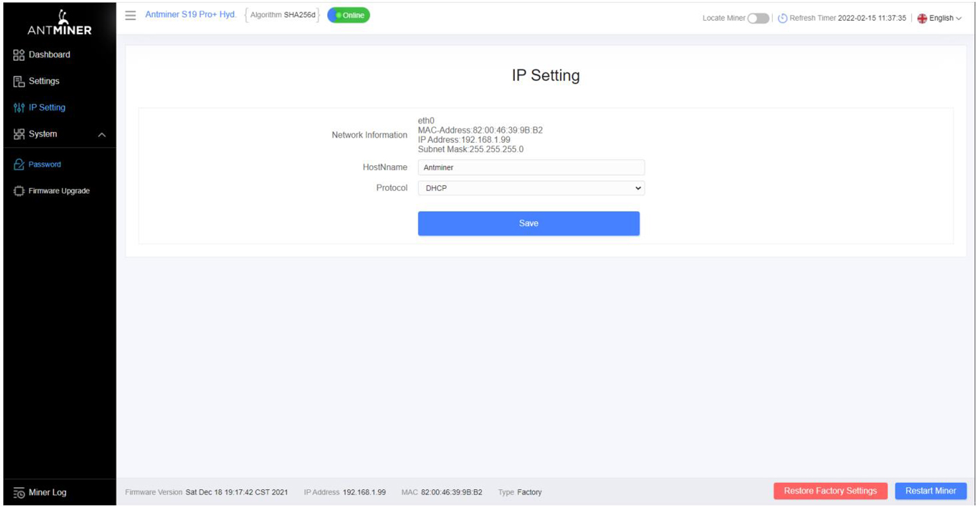Open the Protocol DHCP dropdown
The height and width of the screenshot is (510, 980).
(531, 188)
